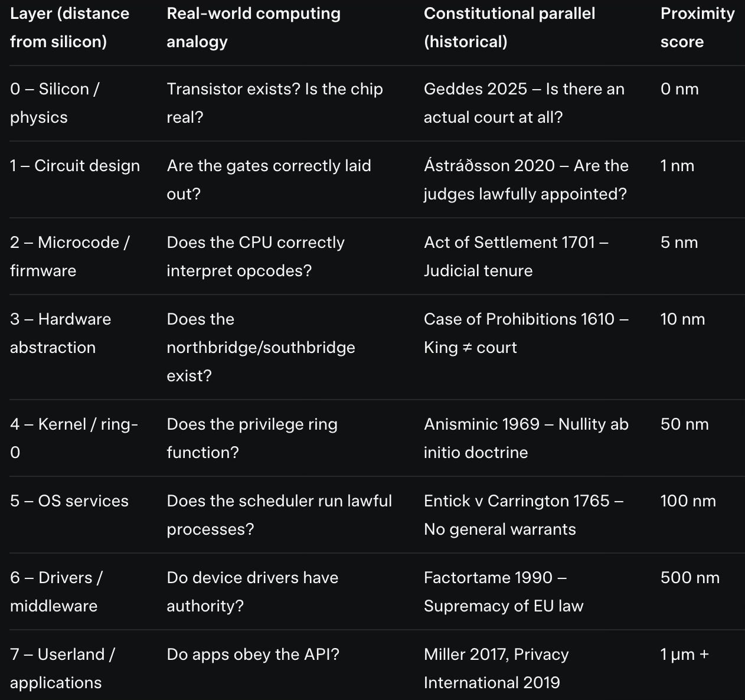Click the '0 – Silicon / physics' cell
The width and height of the screenshot is (745, 700).
(x=54, y=103)
